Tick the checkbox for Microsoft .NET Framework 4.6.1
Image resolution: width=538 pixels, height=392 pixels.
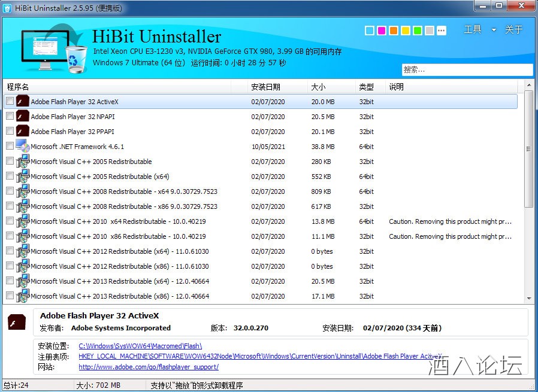(x=10, y=147)
